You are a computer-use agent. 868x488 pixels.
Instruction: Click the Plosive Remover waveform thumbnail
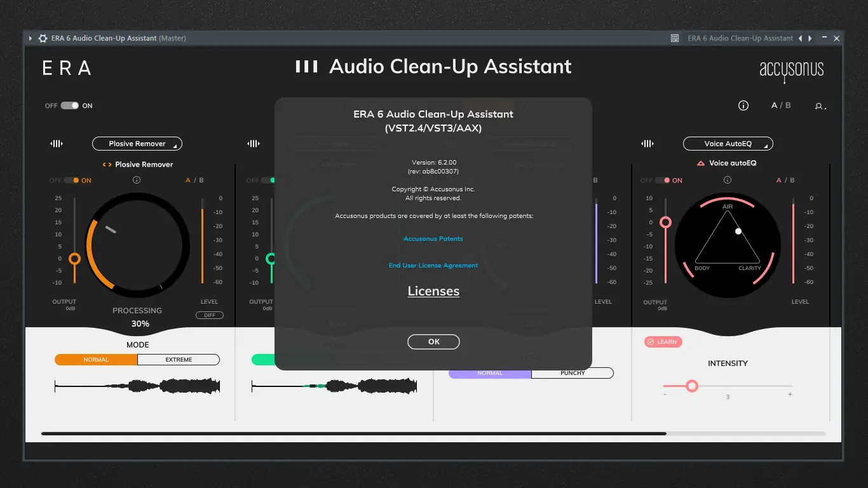(137, 386)
